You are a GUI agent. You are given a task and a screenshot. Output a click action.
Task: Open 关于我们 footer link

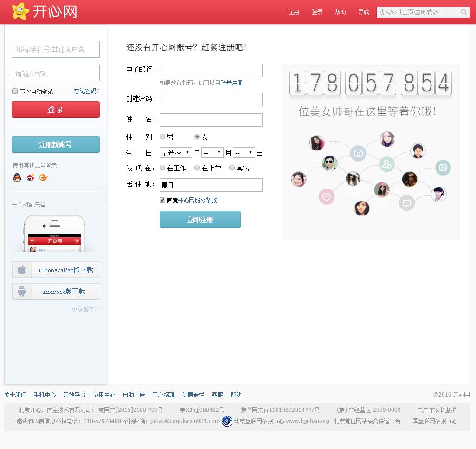coord(15,395)
